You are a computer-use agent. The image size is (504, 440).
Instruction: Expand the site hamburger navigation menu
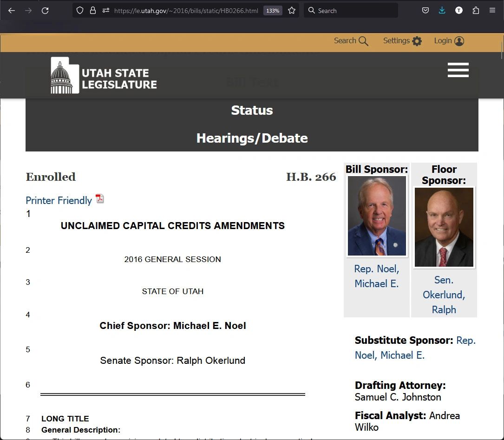coord(458,70)
